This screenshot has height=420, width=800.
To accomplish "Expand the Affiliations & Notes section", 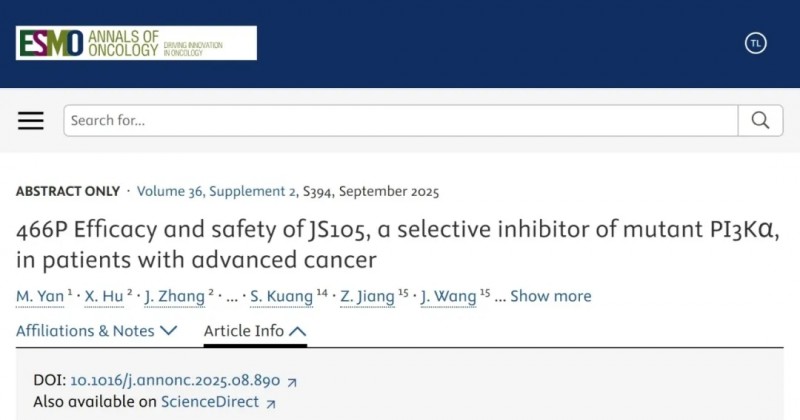I will pyautogui.click(x=97, y=330).
